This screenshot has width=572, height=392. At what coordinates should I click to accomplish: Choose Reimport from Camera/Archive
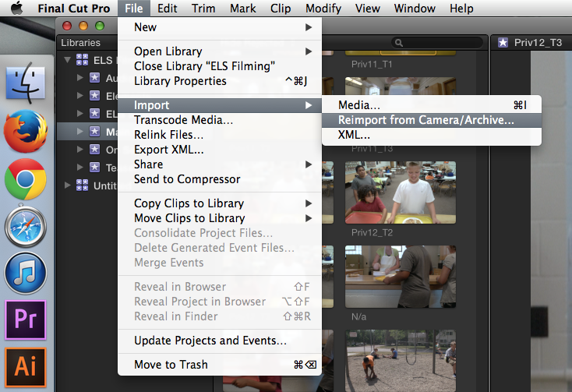coord(425,120)
